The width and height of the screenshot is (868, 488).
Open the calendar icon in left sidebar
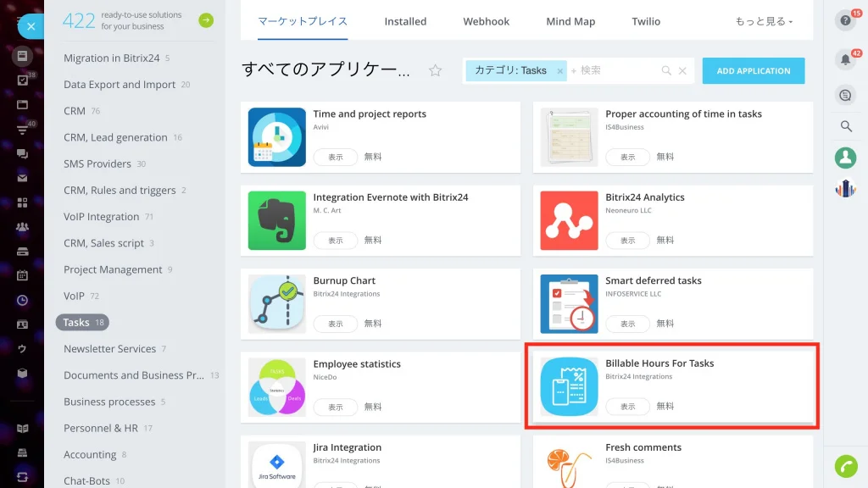22,275
